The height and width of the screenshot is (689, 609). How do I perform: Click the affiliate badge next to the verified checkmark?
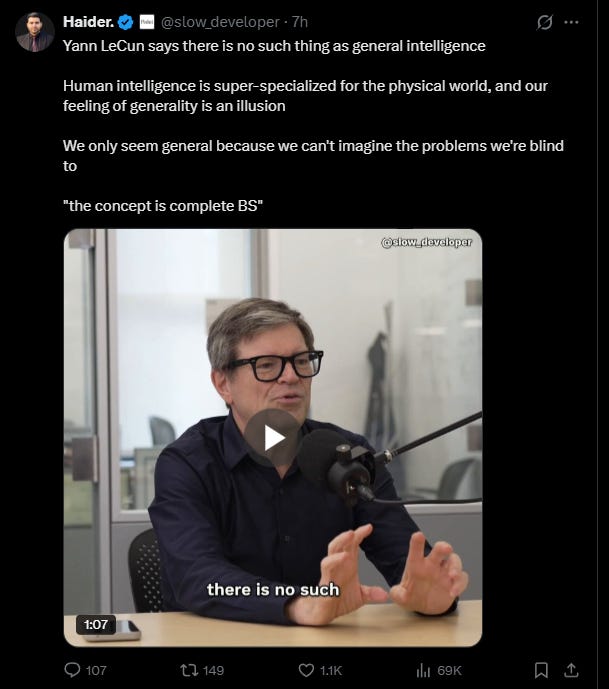click(147, 22)
